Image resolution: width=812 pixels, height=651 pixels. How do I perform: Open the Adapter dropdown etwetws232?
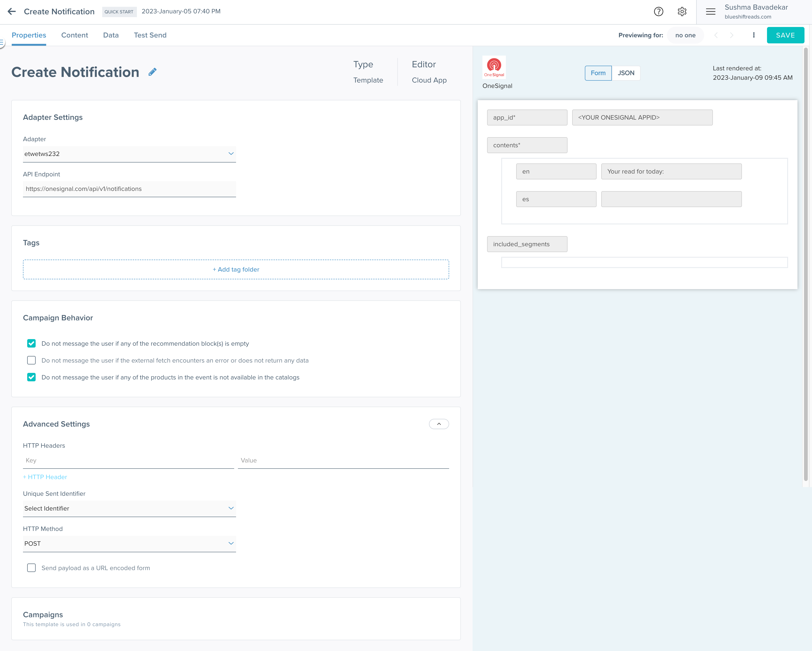(130, 154)
